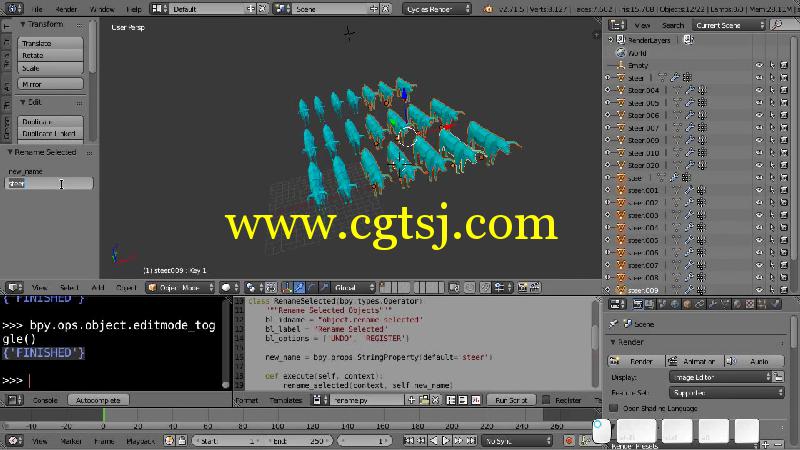This screenshot has height=450, width=800.
Task: Click the timeline record keyframe button
Action: pyautogui.click(x=569, y=441)
